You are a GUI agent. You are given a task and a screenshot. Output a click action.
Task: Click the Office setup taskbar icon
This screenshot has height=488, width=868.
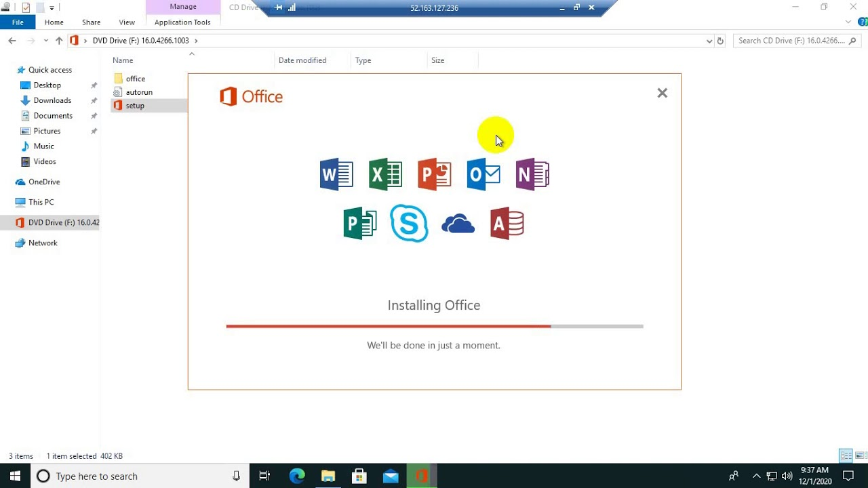pyautogui.click(x=422, y=476)
